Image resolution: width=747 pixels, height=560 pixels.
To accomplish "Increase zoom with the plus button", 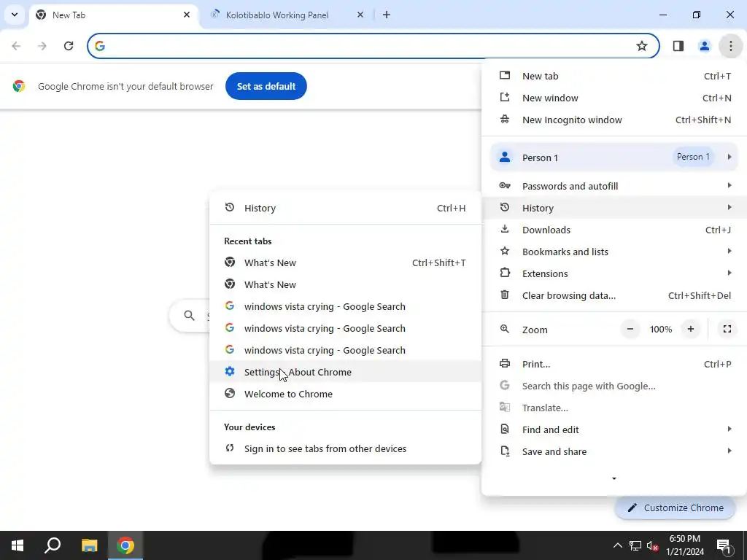I will [x=690, y=329].
